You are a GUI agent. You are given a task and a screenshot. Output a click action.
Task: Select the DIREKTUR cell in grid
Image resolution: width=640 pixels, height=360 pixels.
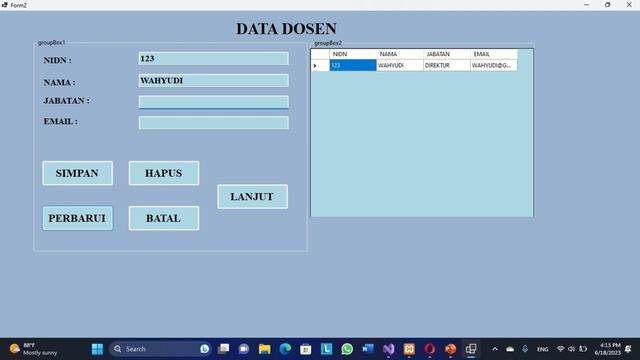[447, 65]
